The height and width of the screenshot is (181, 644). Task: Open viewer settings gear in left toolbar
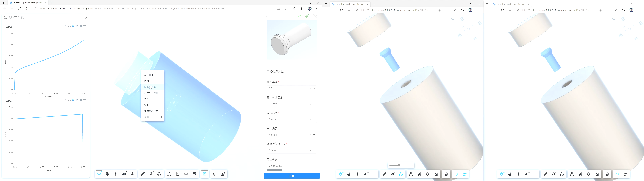click(186, 174)
